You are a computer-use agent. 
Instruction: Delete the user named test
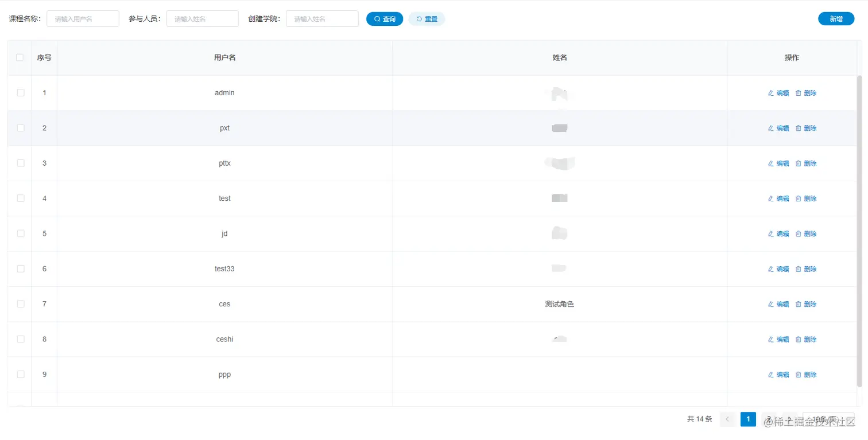(x=806, y=198)
